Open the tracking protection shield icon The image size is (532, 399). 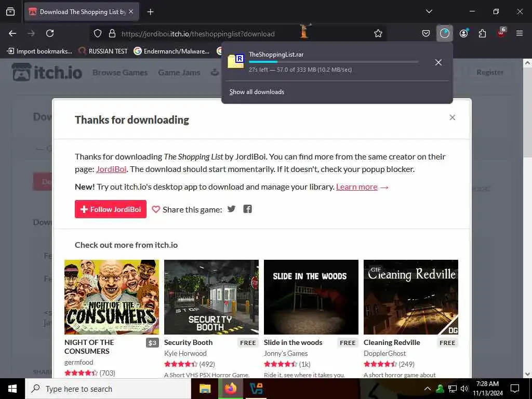[98, 34]
